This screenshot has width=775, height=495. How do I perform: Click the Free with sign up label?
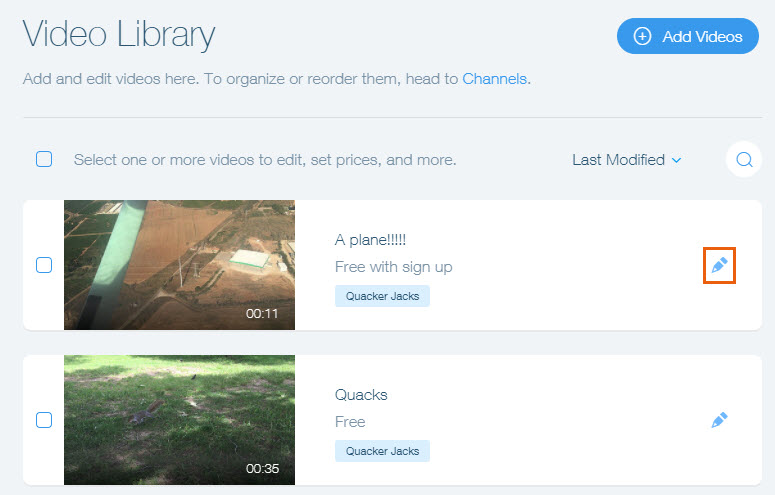coord(393,267)
